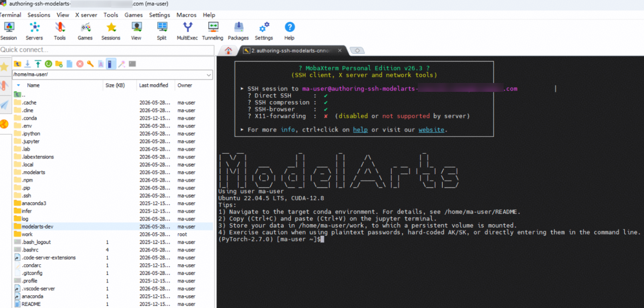Activate the MultiExec toolbar icon

click(187, 31)
